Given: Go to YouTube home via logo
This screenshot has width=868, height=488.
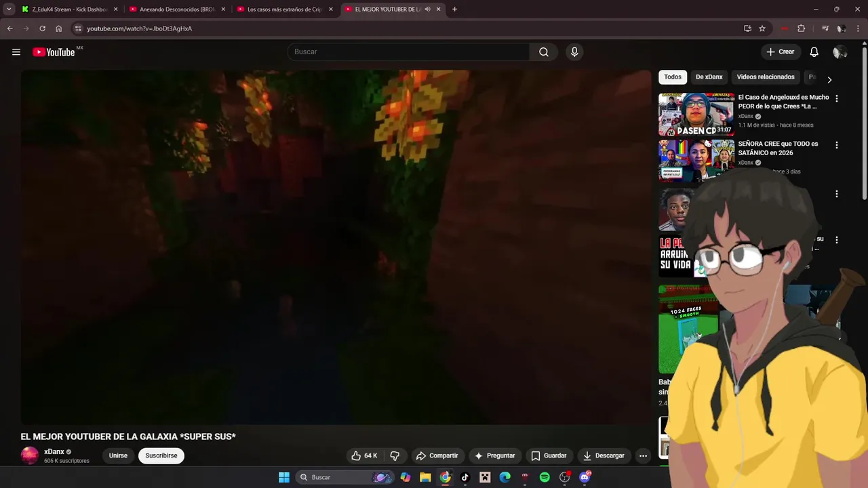Looking at the screenshot, I should (54, 52).
